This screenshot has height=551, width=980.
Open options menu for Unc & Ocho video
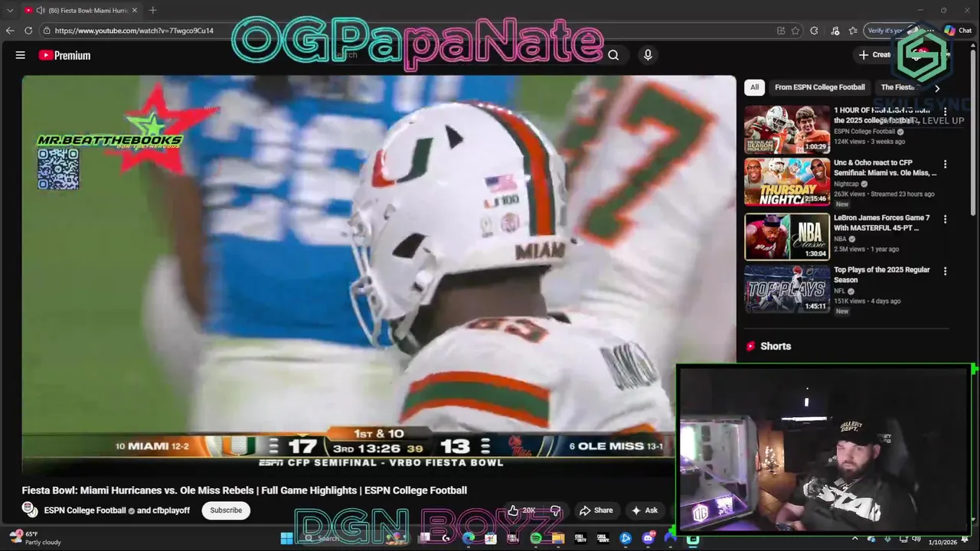point(945,164)
